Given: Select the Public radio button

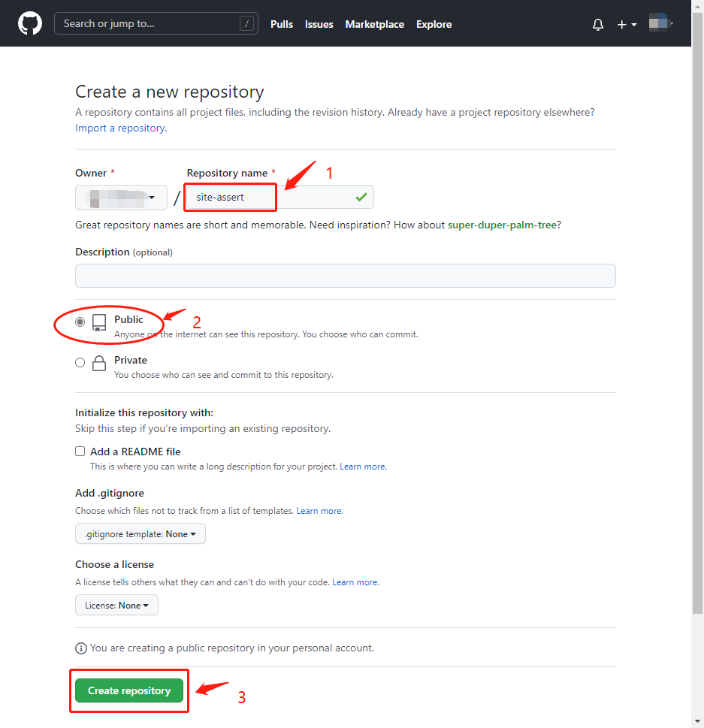Looking at the screenshot, I should click(x=80, y=322).
